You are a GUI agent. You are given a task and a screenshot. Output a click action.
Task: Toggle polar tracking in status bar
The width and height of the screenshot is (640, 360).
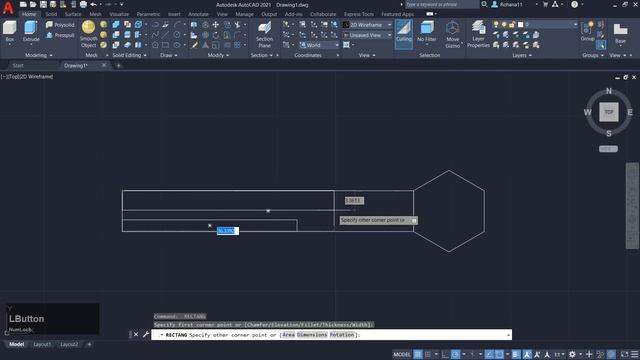456,354
